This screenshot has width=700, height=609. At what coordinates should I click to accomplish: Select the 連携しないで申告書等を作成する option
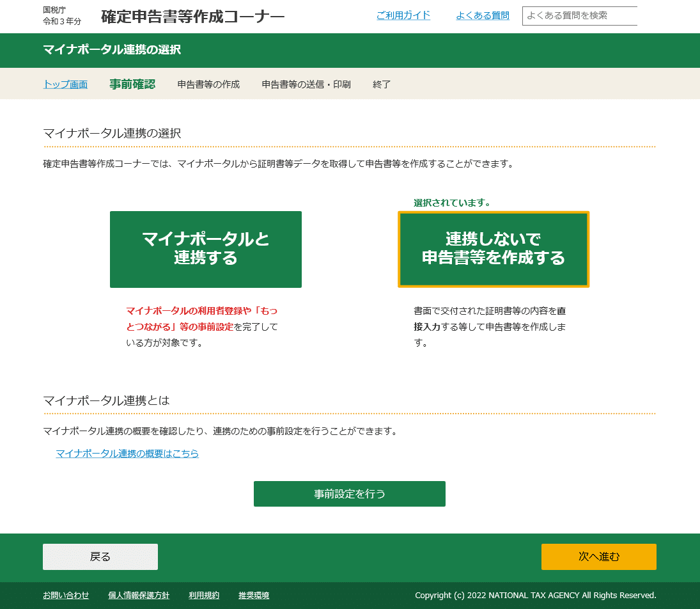(x=494, y=249)
